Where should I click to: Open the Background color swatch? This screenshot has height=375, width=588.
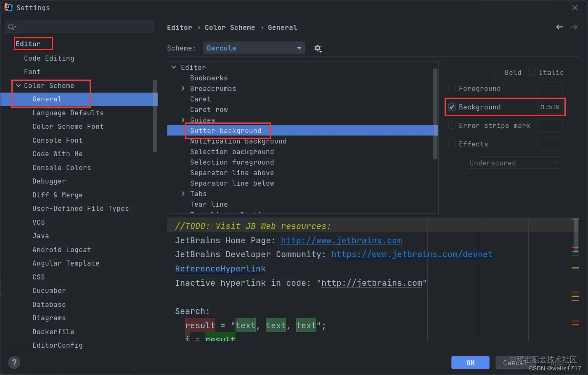click(550, 107)
